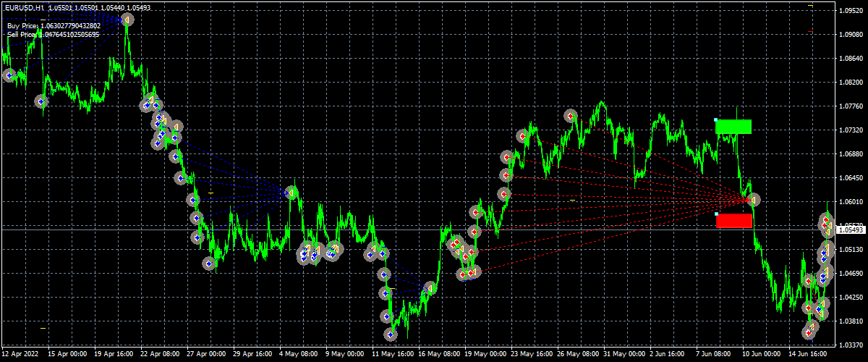This screenshot has width=868, height=362.
Task: Select the close-trade marker near 16 May 08:00
Action: click(x=430, y=288)
